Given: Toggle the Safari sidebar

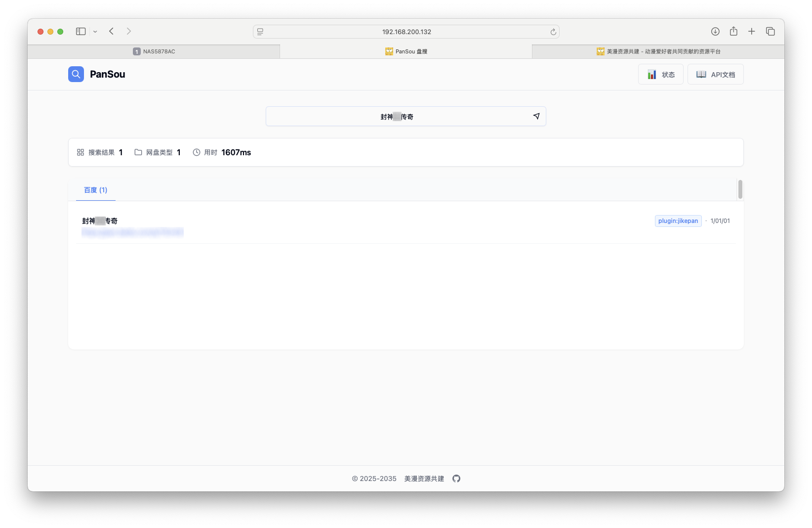Looking at the screenshot, I should [x=81, y=31].
